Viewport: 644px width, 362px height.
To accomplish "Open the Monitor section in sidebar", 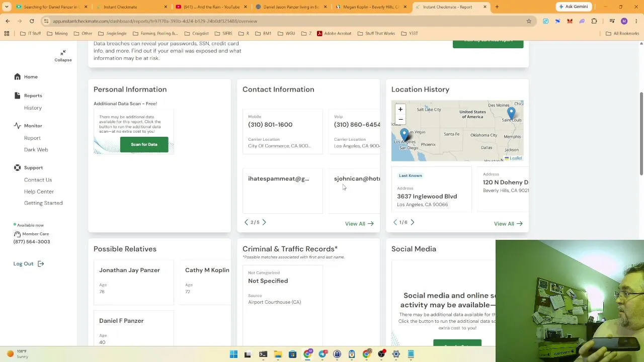I will 33,126.
